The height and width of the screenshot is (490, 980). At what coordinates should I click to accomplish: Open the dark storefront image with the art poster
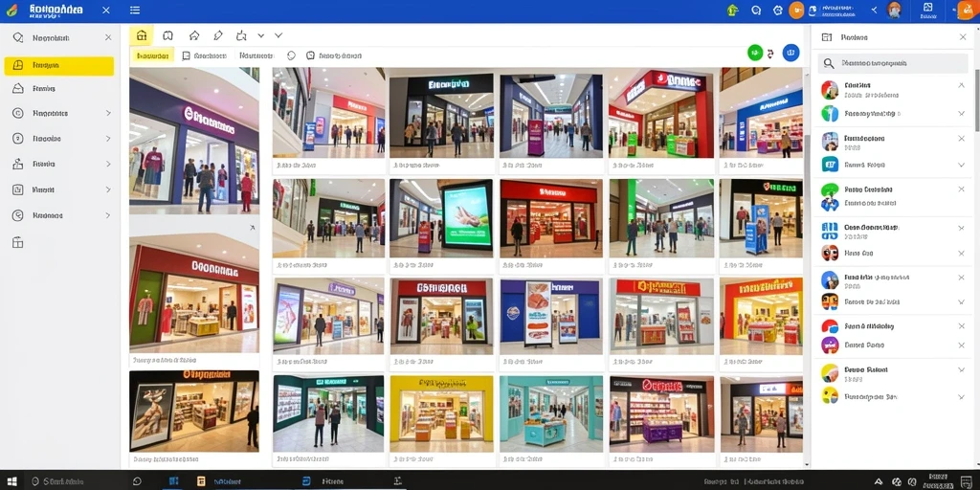194,411
